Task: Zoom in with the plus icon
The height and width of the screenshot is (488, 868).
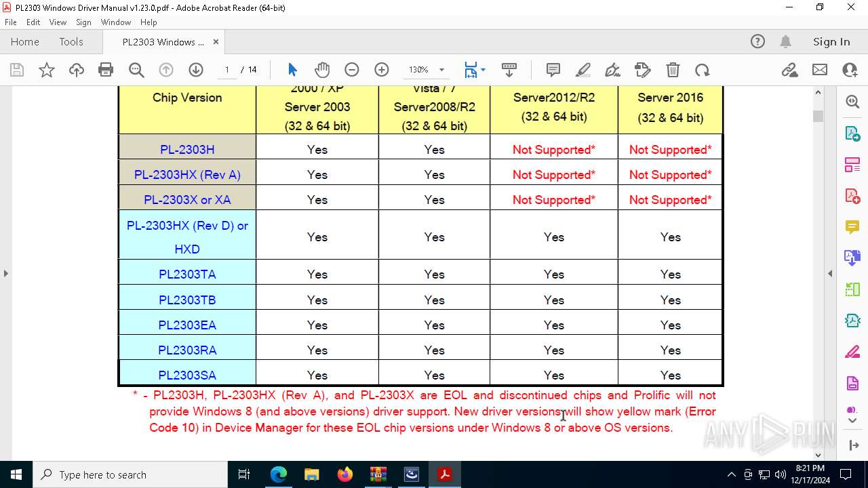Action: [x=382, y=70]
